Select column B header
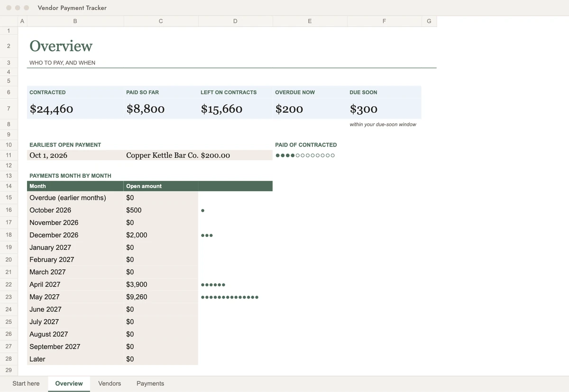This screenshot has height=392, width=569. 75,21
